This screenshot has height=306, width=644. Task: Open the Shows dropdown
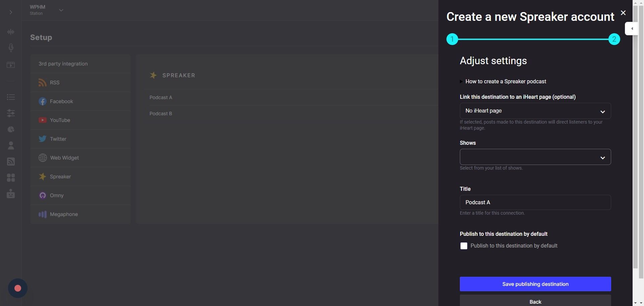click(535, 157)
